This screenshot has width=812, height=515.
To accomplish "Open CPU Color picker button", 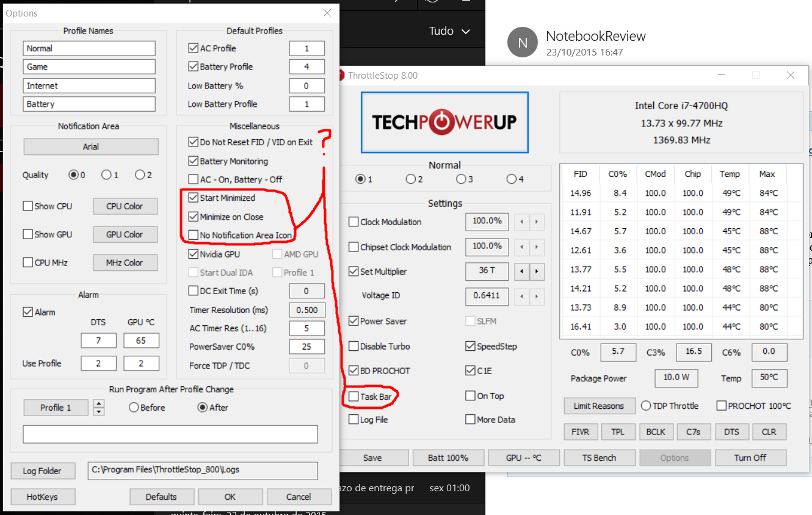I will (x=125, y=206).
